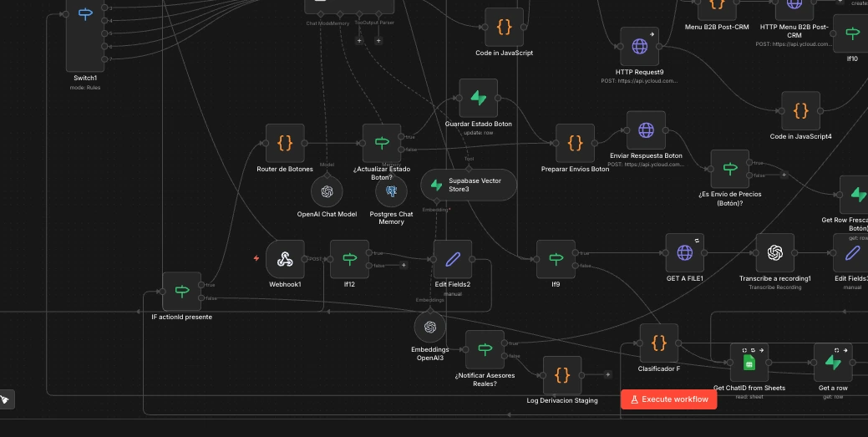The width and height of the screenshot is (868, 437).
Task: Click the Execute workflow button
Action: pyautogui.click(x=668, y=399)
